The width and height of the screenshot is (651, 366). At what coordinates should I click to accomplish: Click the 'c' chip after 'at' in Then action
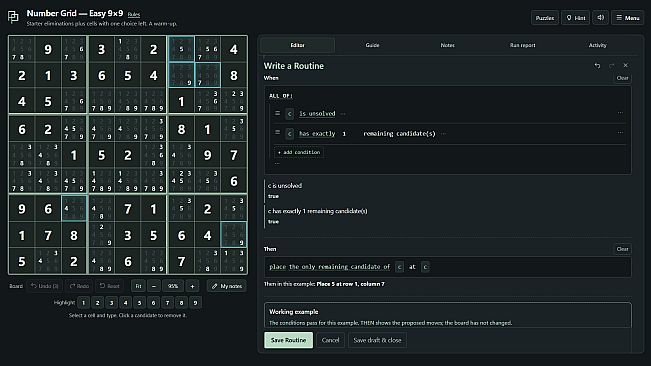click(425, 267)
